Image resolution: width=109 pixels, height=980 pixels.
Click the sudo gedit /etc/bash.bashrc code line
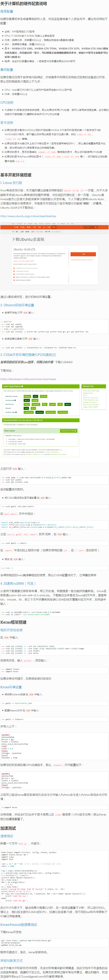click(x=54, y=506)
